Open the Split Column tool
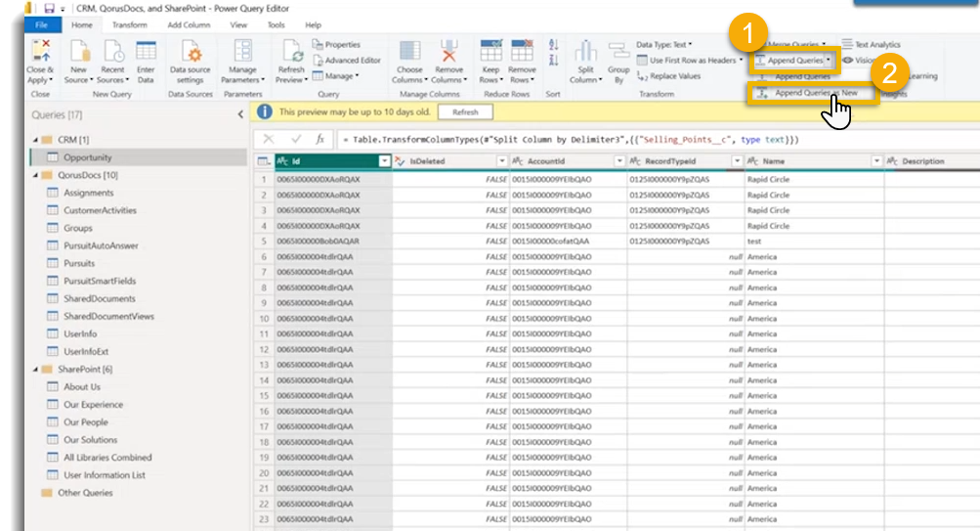980x531 pixels. (585, 53)
